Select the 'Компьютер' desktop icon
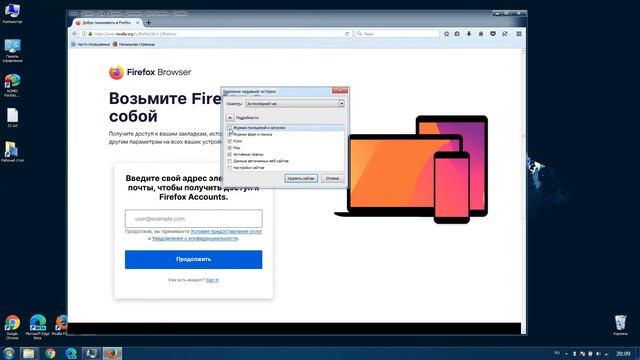640x360 pixels. click(12, 13)
